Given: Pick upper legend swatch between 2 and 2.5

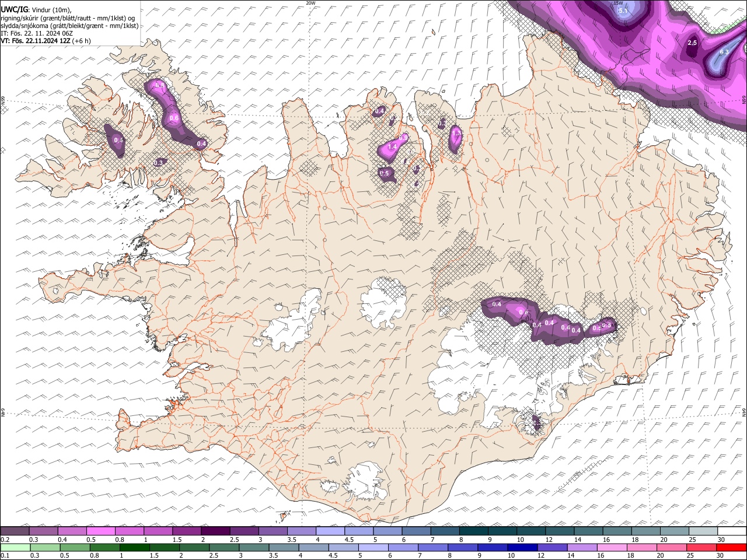Looking at the screenshot, I should pyautogui.click(x=215, y=531).
